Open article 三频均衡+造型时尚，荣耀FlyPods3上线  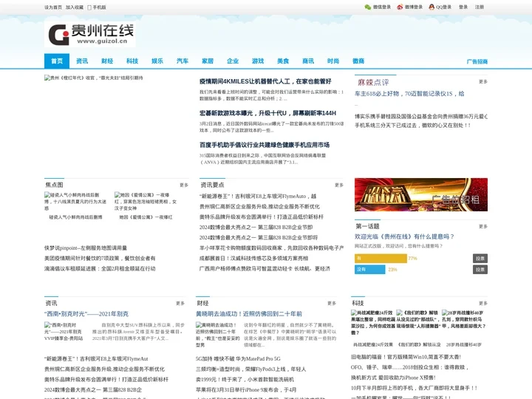click(250, 369)
